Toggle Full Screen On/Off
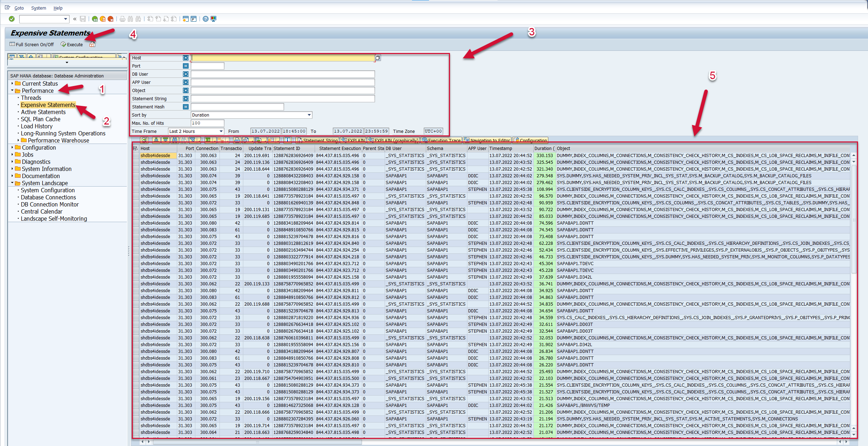The image size is (868, 446). click(x=32, y=44)
